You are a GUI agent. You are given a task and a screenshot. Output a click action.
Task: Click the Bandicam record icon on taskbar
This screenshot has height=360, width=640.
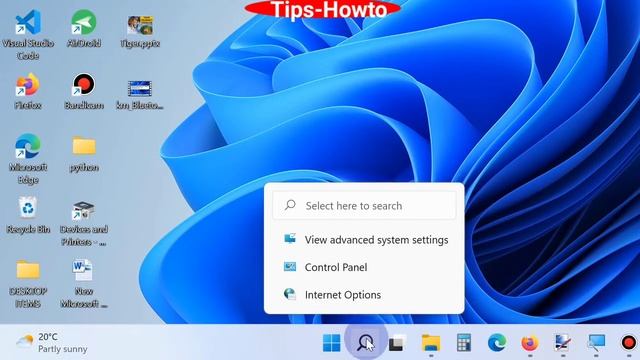click(629, 342)
